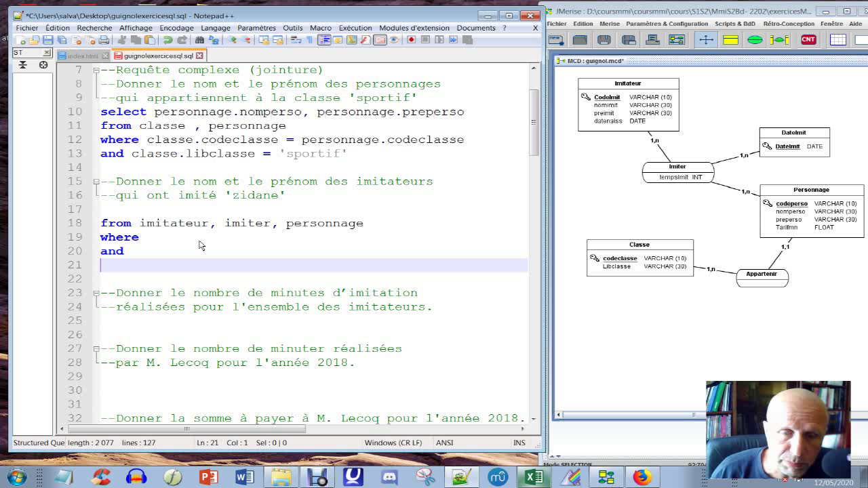Collapse the comment fold at line 23
Screen dimensions: 868x488
click(x=96, y=293)
